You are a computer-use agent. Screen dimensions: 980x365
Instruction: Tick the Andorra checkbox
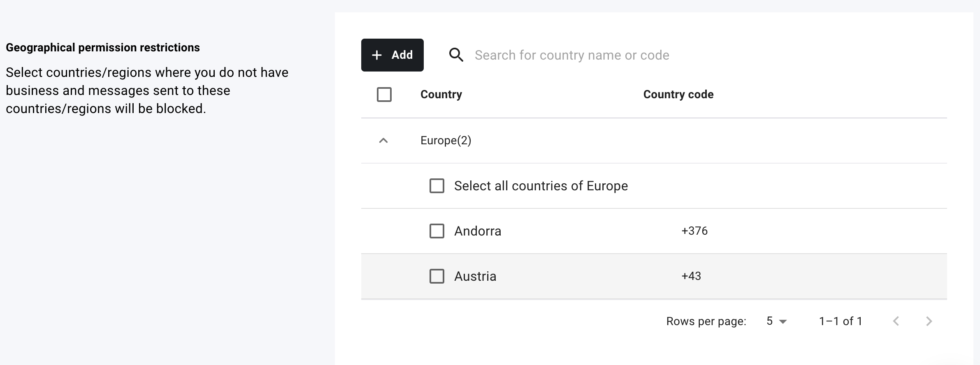(437, 231)
